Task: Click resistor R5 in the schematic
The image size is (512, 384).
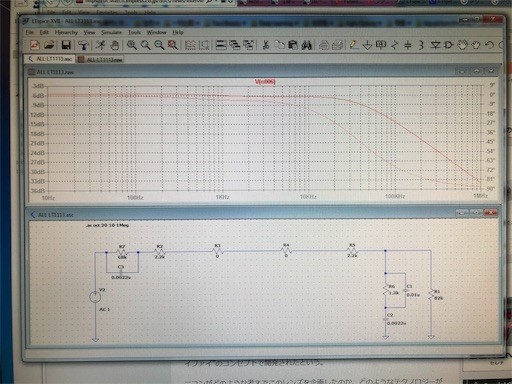Action: [x=352, y=251]
